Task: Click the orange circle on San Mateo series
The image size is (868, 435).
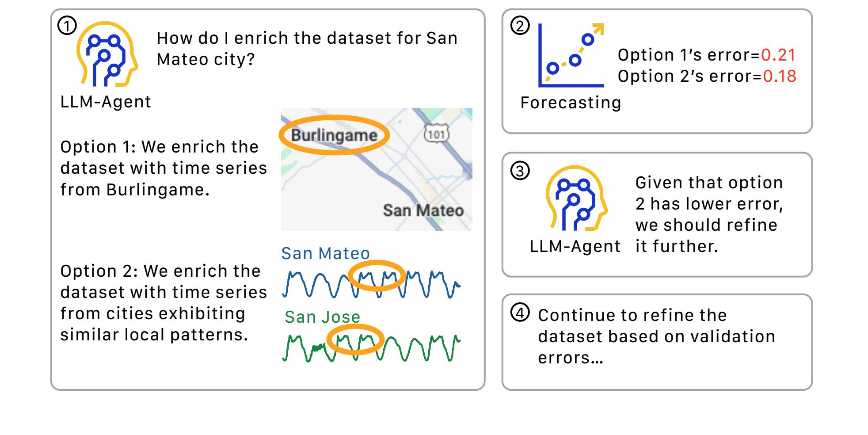Action: 377,275
